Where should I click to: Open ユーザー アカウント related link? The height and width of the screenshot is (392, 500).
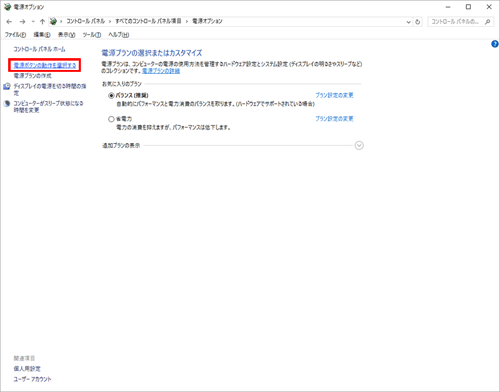point(32,379)
